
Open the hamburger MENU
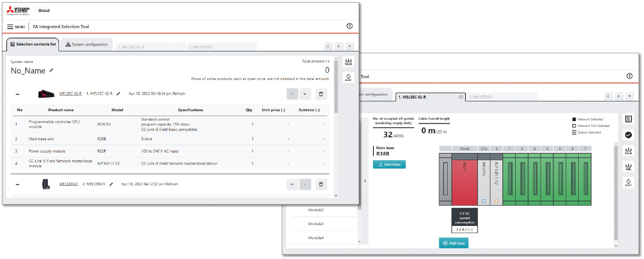[16, 27]
